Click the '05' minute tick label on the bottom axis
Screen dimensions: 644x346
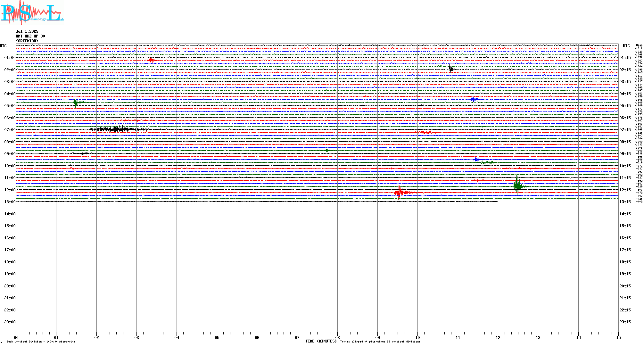tap(217, 338)
